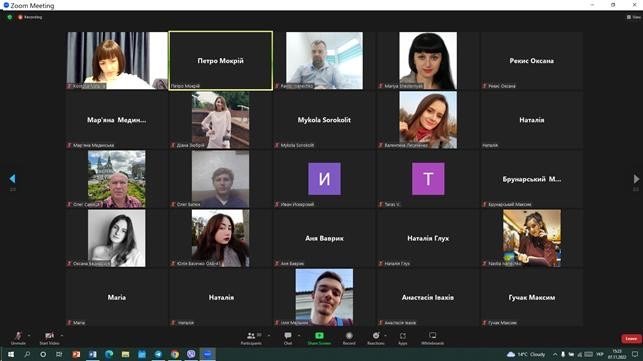Select Мар'яна Медин... participant tile
Image resolution: width=643 pixels, height=361 pixels.
point(117,120)
